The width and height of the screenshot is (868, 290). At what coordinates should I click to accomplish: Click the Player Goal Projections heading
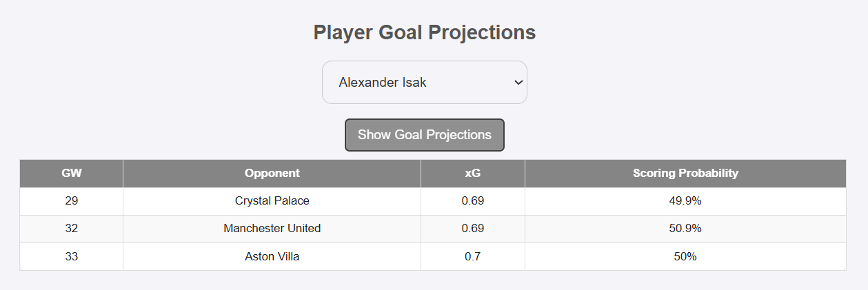(x=425, y=32)
